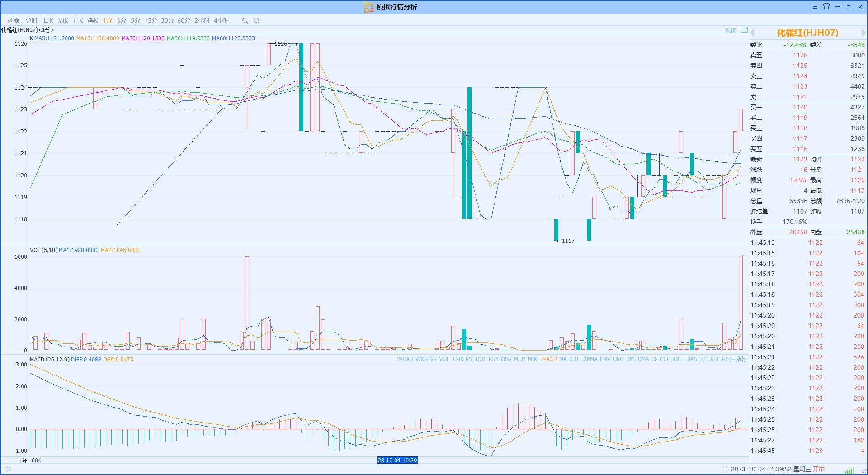The image size is (868, 475).
Task: Click the MACD (26,12,9) panel label
Action: [50, 360]
